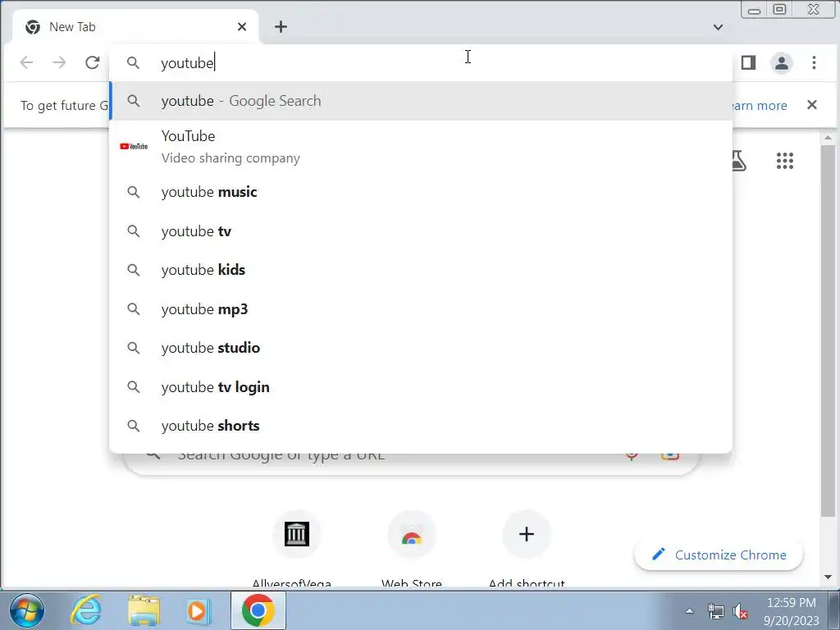Click the Chrome taskbar icon
Viewport: 840px width, 630px height.
click(x=258, y=610)
